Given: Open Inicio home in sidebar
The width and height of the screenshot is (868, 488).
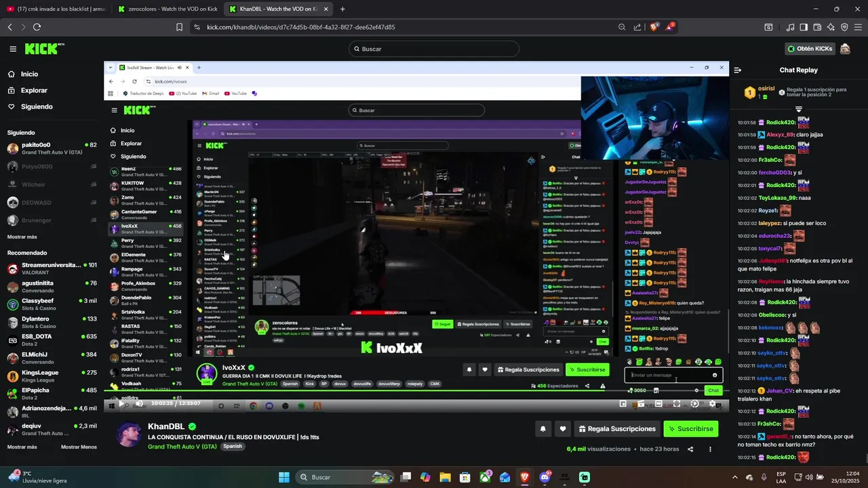Looking at the screenshot, I should [x=29, y=74].
